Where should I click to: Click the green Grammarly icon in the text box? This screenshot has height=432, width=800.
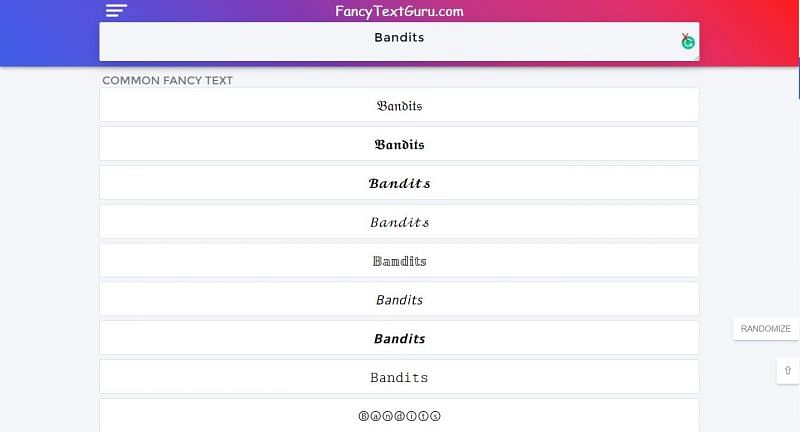[688, 42]
